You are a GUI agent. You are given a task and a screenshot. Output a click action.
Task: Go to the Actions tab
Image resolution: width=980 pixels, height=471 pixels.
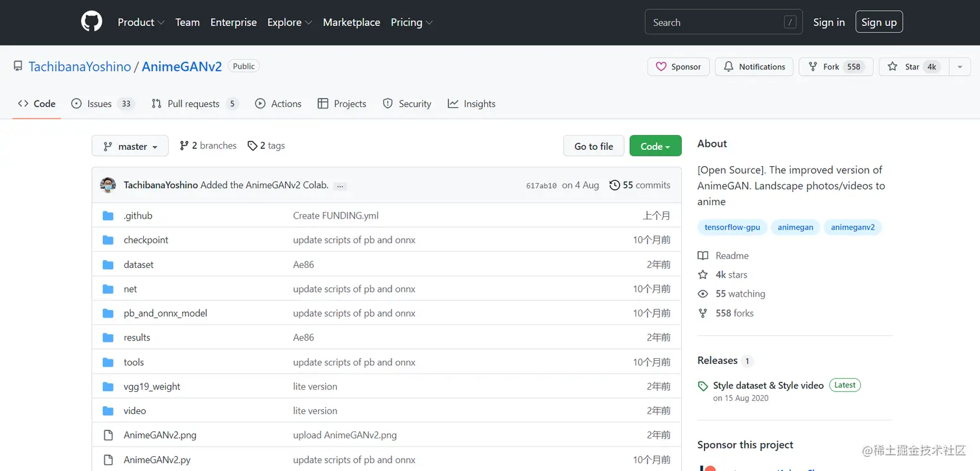tap(278, 104)
